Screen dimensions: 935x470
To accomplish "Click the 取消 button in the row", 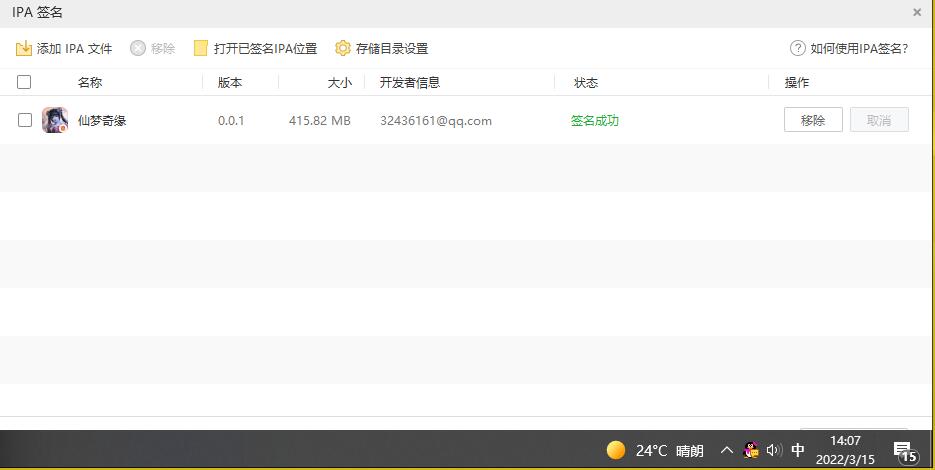I will coord(879,120).
